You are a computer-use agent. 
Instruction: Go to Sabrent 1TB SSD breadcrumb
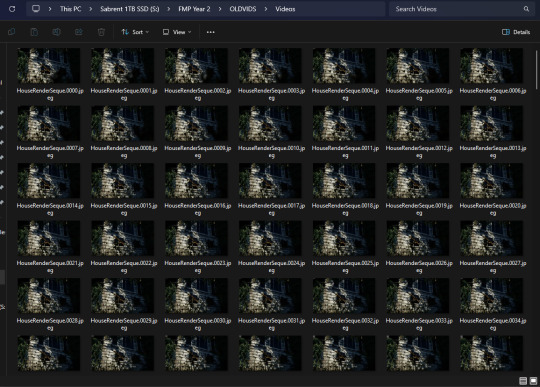coord(129,9)
